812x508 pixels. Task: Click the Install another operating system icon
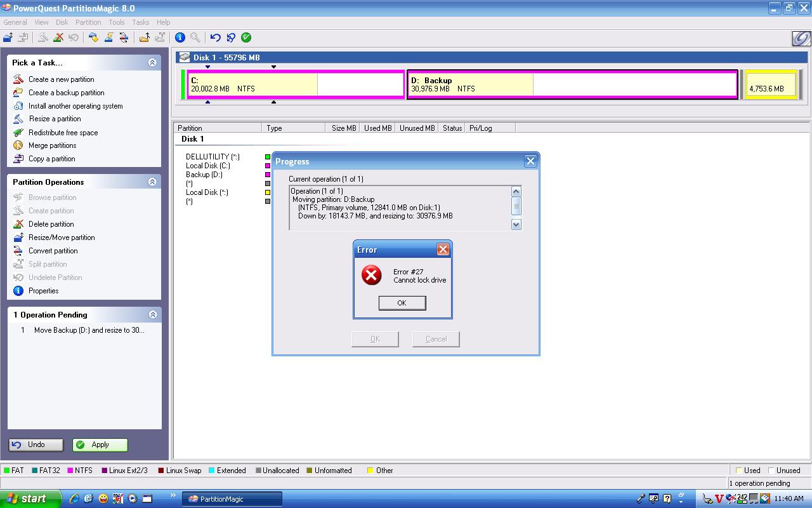(18, 106)
